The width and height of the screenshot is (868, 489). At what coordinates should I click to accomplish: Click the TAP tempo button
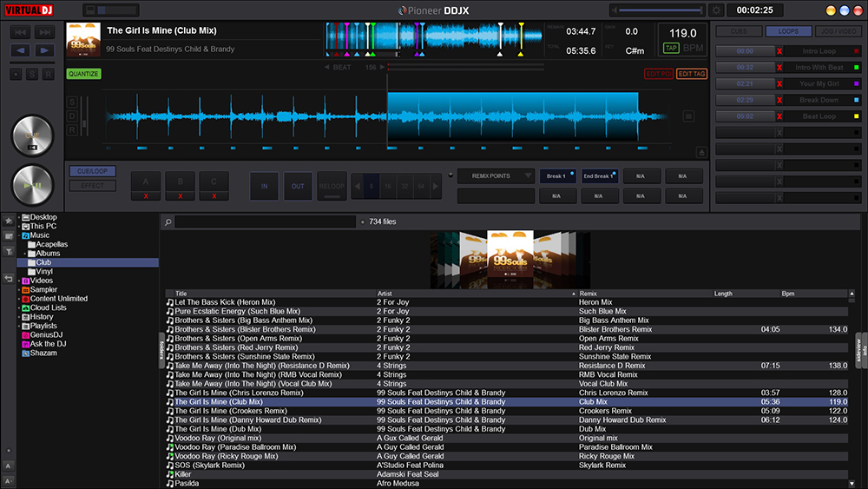pos(671,48)
